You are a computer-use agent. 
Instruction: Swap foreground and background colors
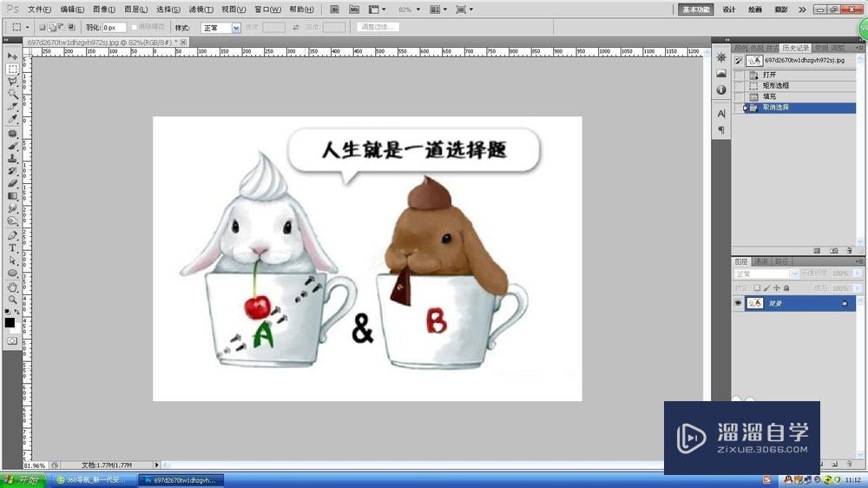coord(17,312)
